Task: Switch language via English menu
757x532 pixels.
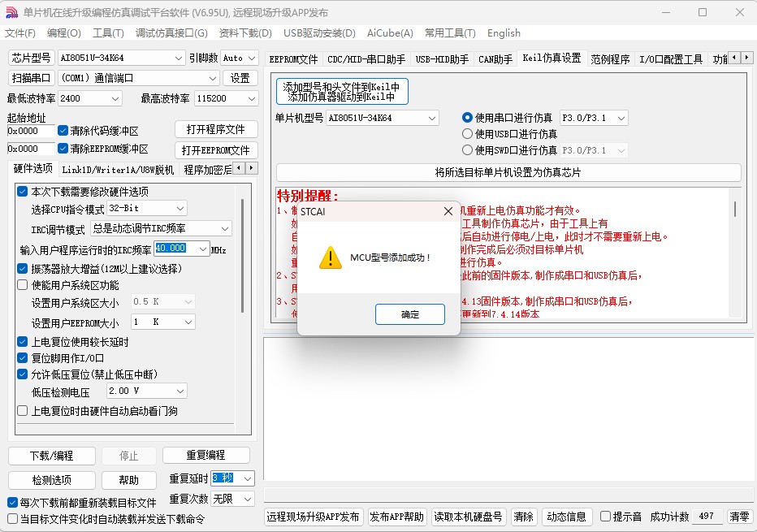Action: coord(504,33)
